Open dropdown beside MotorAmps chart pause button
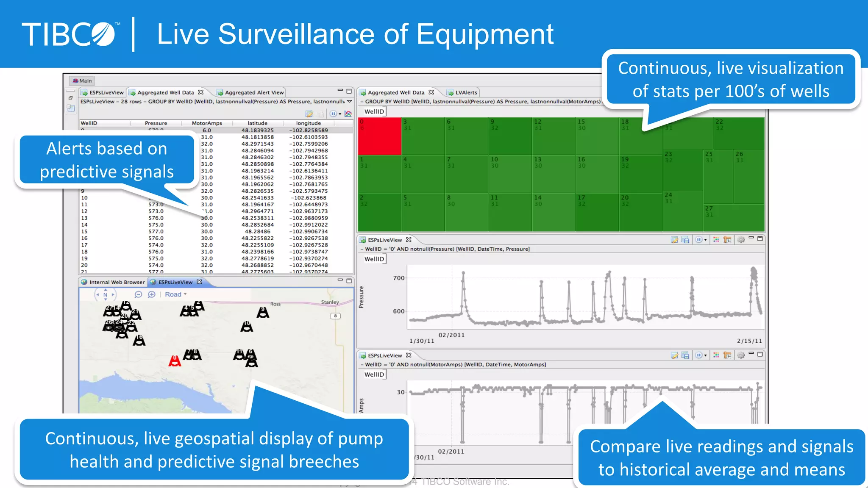 (x=705, y=356)
